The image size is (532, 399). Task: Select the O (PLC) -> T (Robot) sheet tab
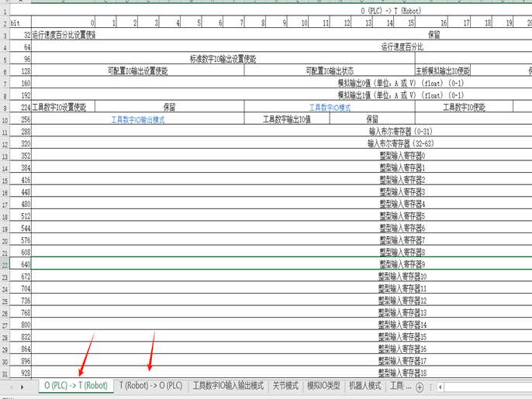click(x=76, y=386)
